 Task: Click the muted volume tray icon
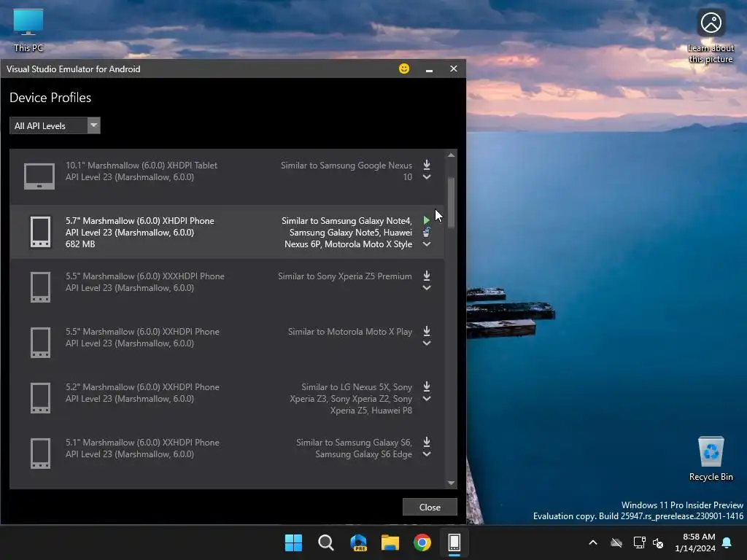[x=659, y=542]
